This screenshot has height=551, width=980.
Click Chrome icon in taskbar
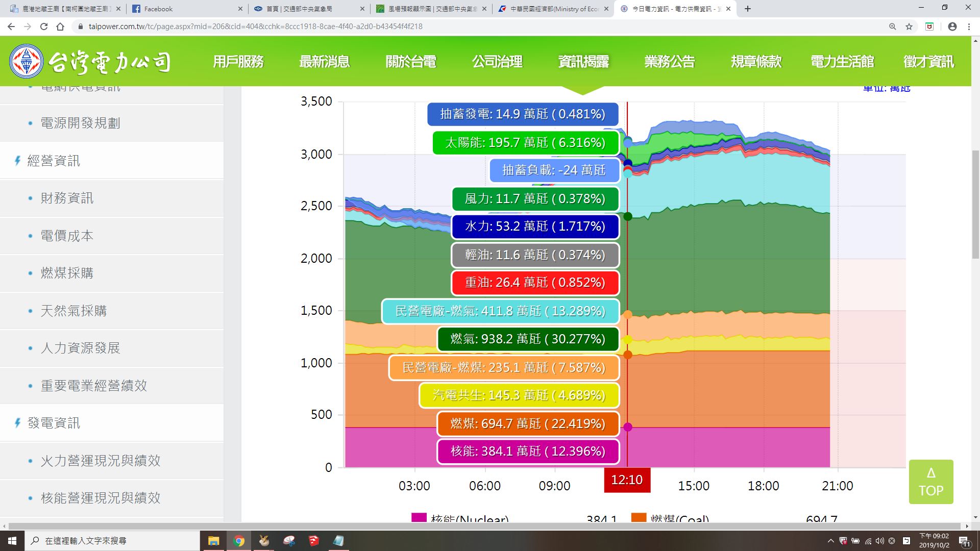point(238,541)
